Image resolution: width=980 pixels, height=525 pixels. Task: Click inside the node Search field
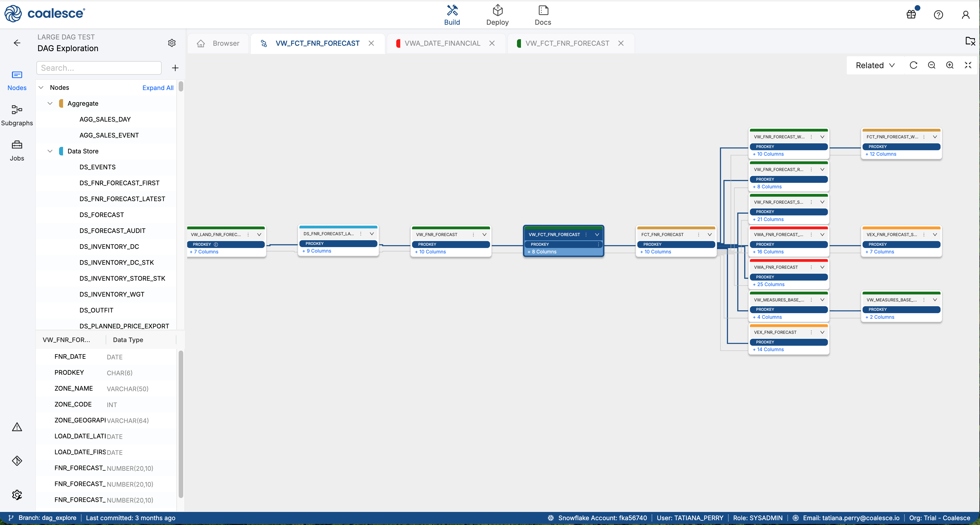pyautogui.click(x=99, y=68)
